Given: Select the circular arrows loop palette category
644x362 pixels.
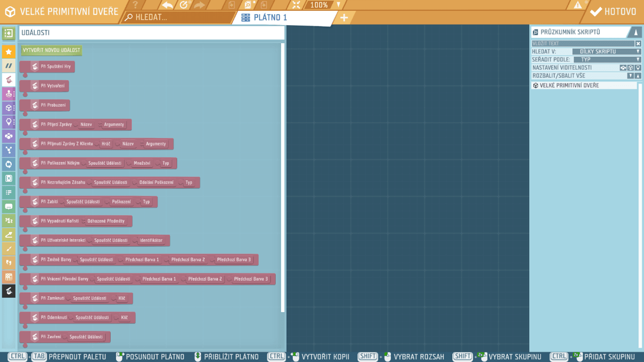Looking at the screenshot, I should click(9, 164).
